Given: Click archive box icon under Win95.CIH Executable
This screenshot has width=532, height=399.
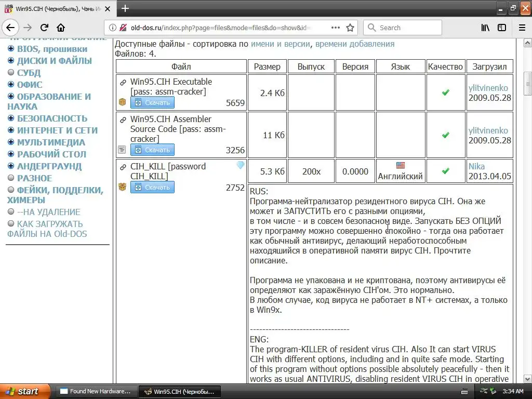Looking at the screenshot, I should (122, 102).
